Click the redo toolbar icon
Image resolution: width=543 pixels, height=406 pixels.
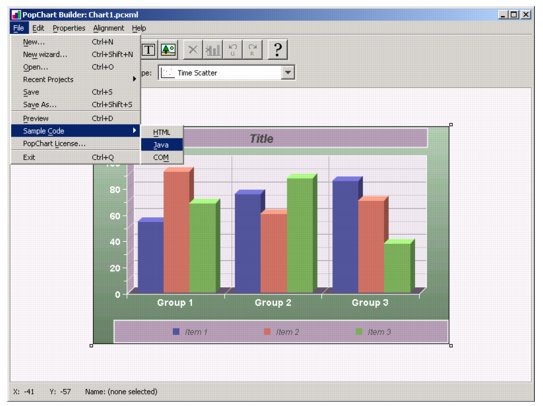[253, 50]
